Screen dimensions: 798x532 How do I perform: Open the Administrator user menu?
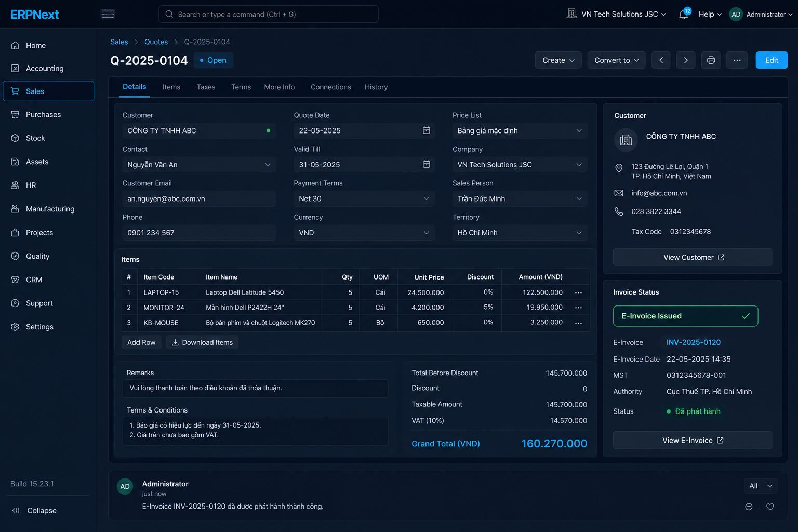pyautogui.click(x=761, y=14)
